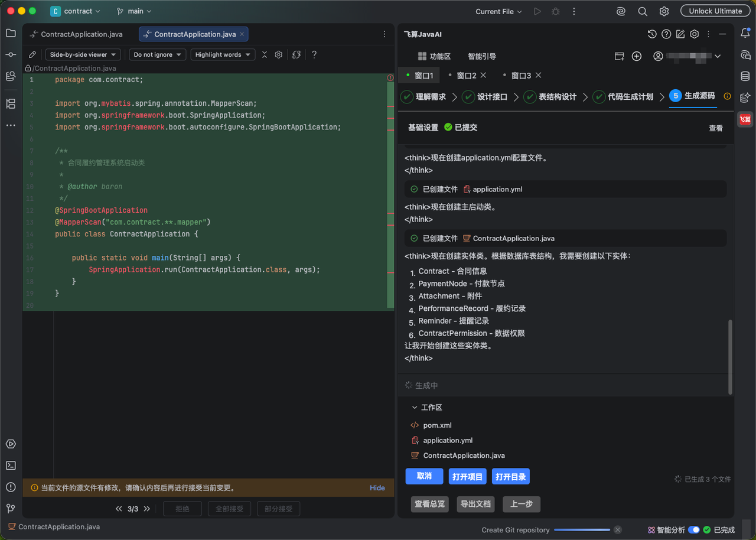Go to the 理解需求 step
Image resolution: width=756 pixels, height=540 pixels.
(423, 96)
